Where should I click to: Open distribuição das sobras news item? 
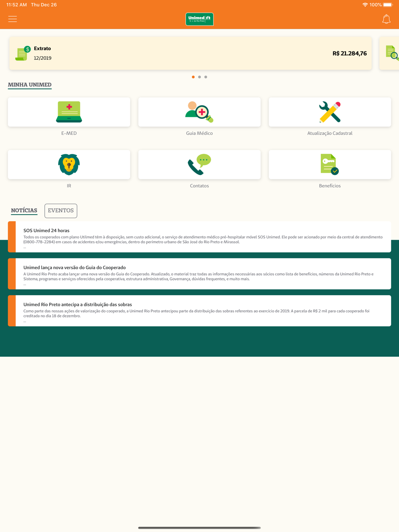[x=199, y=311]
